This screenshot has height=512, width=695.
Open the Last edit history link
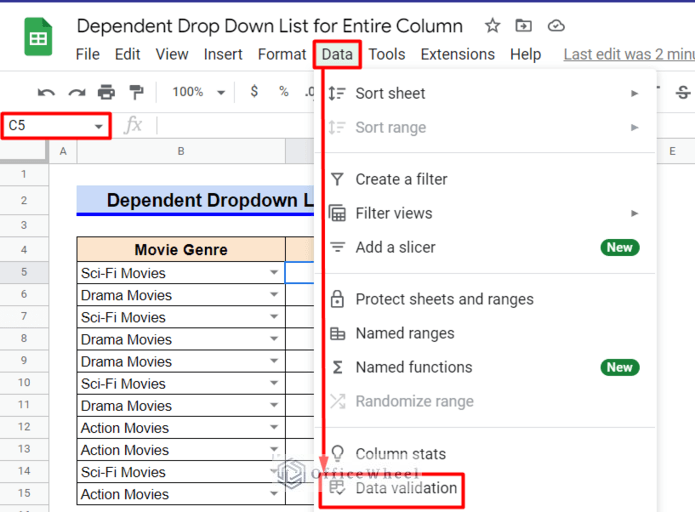[628, 54]
